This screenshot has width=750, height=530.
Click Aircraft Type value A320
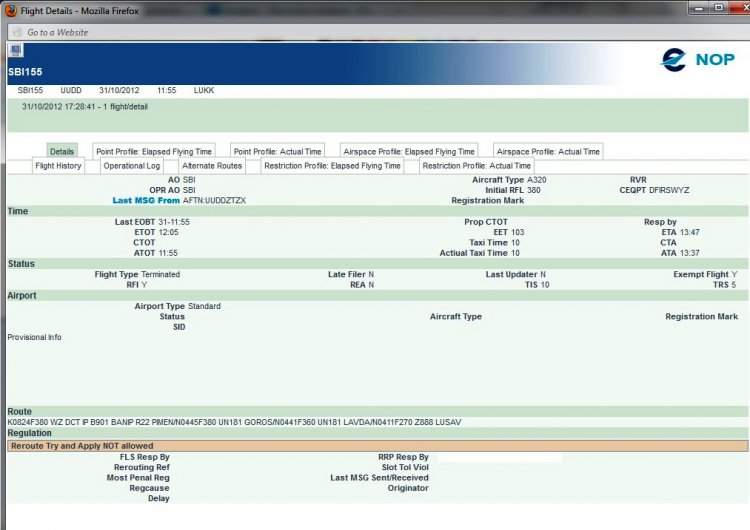pyautogui.click(x=537, y=180)
